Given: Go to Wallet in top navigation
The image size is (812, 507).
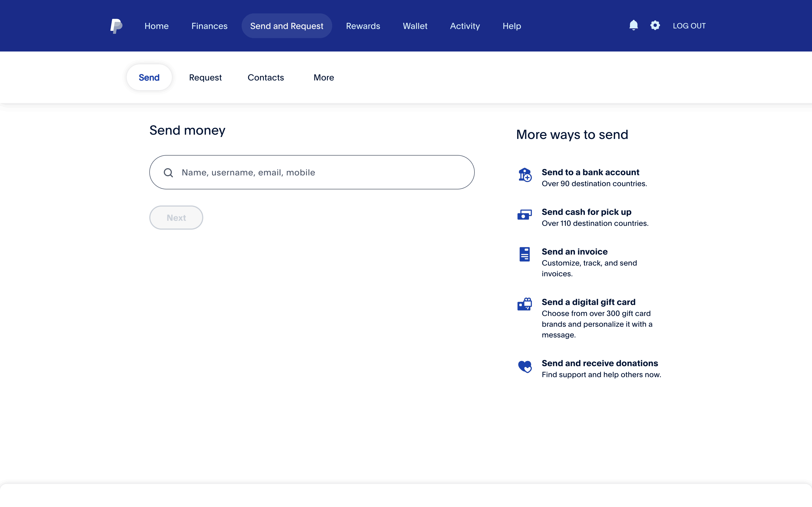Looking at the screenshot, I should pos(415,26).
